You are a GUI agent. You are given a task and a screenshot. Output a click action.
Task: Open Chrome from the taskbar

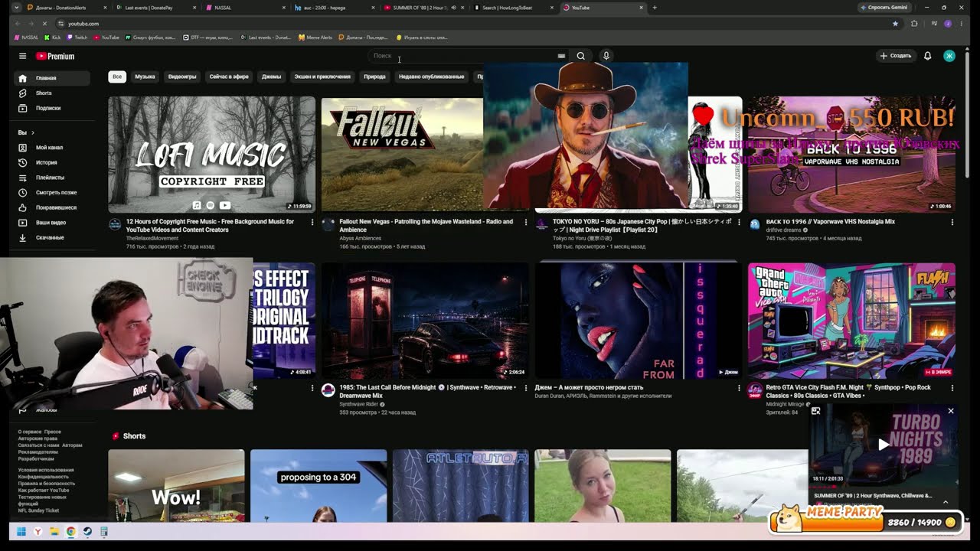click(x=70, y=531)
